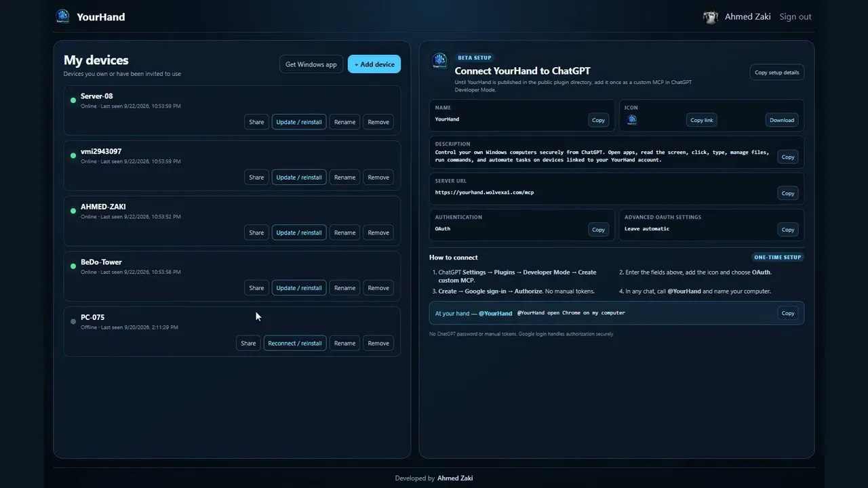
Task: Open the Get Windows app button
Action: click(x=311, y=64)
